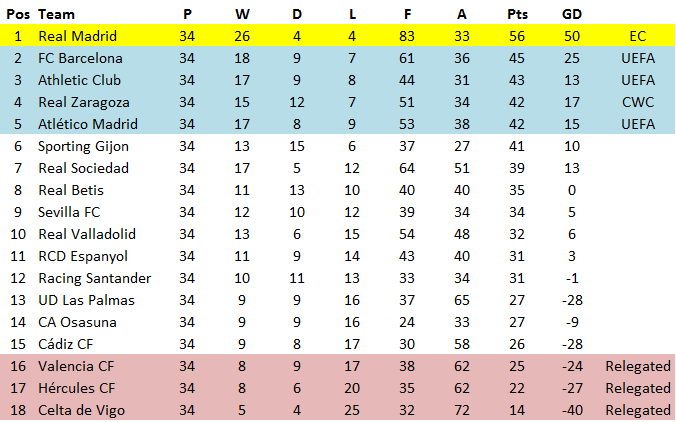Click Racing Santander's goal difference -1
Viewport: 676px width, 422px height.
[572, 278]
